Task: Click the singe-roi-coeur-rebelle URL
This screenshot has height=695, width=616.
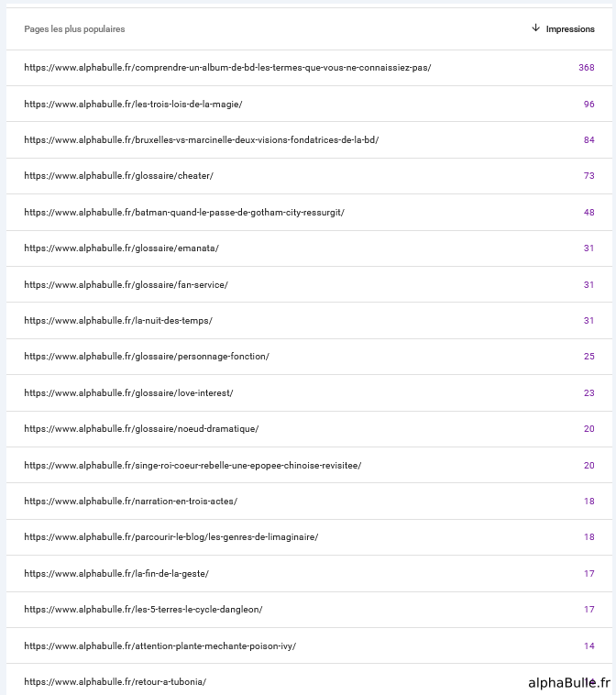Action: point(192,466)
